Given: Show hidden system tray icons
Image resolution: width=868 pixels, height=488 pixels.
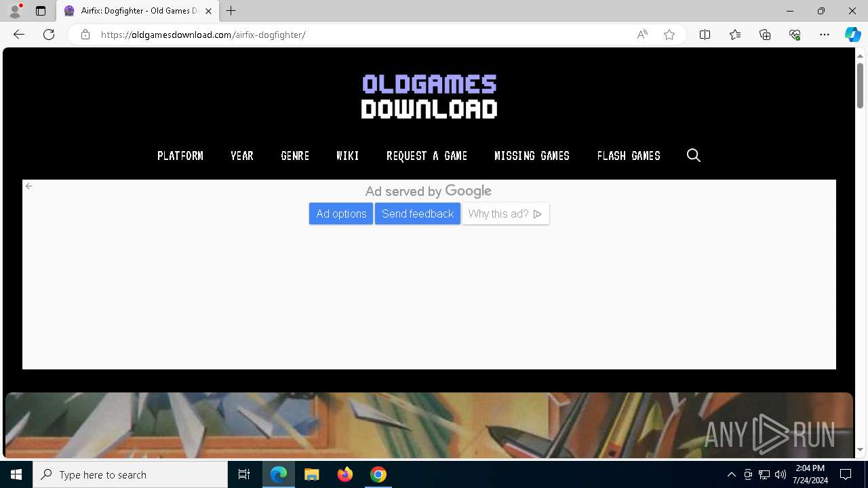Looking at the screenshot, I should tap(731, 474).
